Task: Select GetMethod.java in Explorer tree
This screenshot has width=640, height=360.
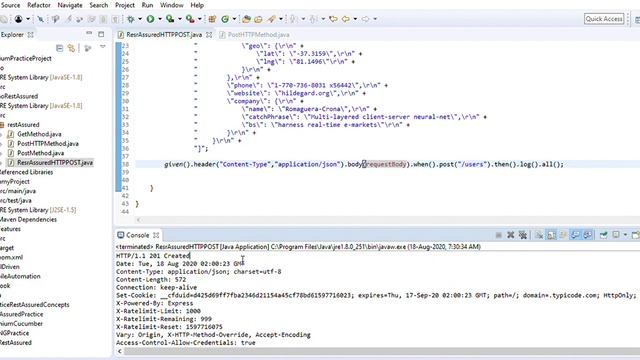Action: click(x=39, y=134)
